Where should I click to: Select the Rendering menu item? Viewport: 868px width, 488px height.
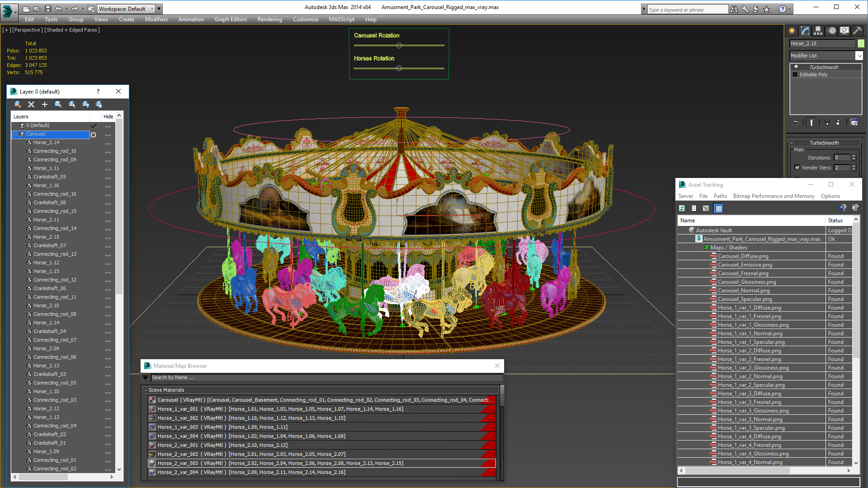268,19
